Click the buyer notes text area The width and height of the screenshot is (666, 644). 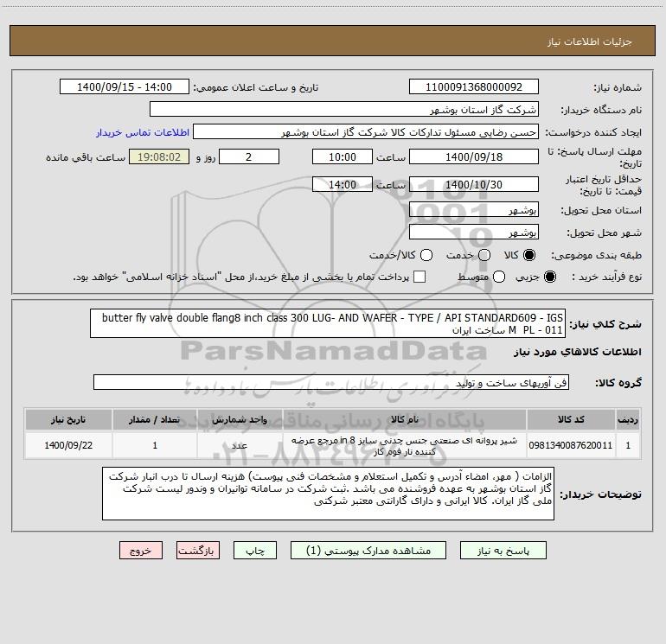tap(329, 494)
